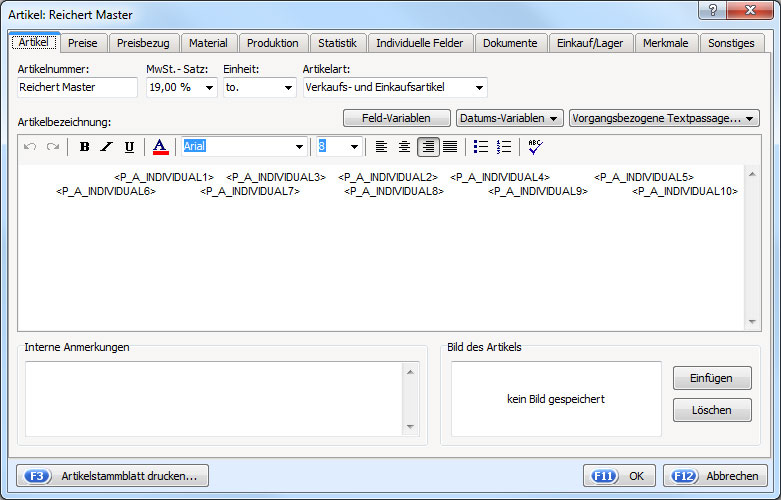The height and width of the screenshot is (500, 781).
Task: Click the <P_A_INDIVIDUAL7> placeholder text
Action: (x=250, y=191)
